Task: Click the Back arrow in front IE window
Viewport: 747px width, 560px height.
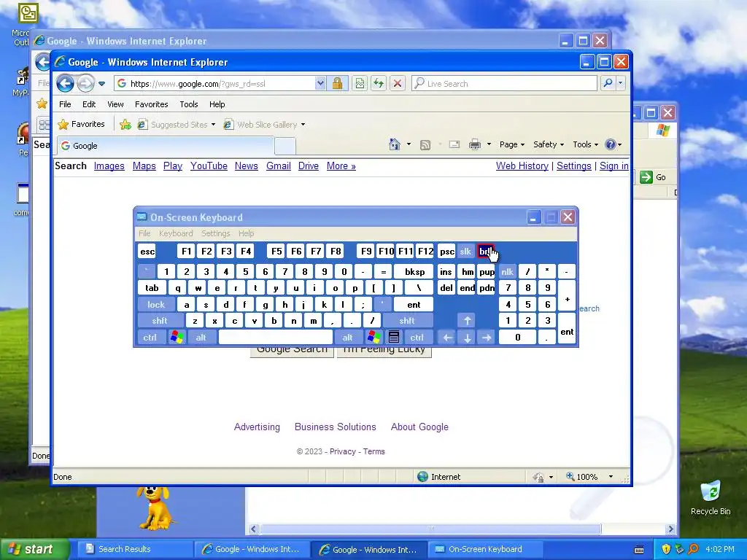Action: (65, 84)
